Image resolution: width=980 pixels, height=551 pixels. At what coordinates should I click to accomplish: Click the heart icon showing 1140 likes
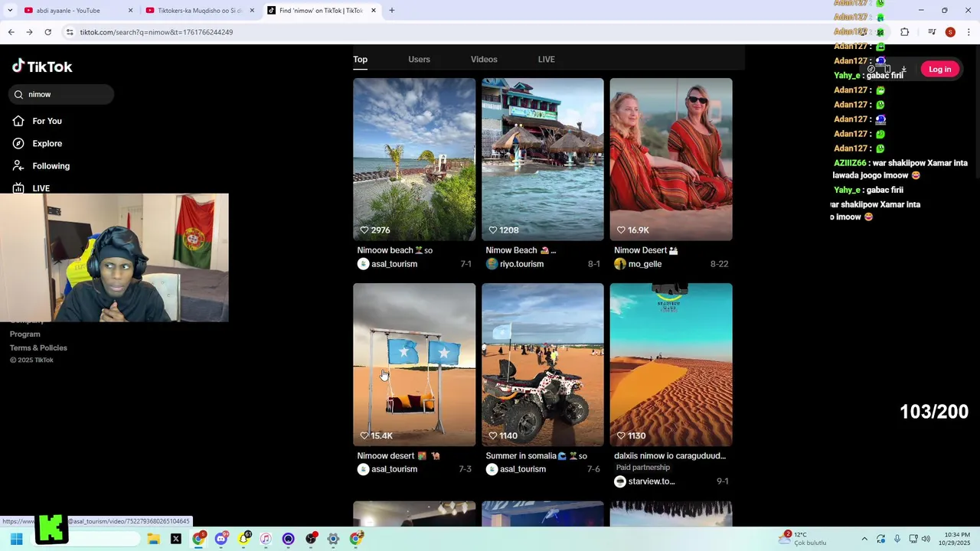click(x=493, y=435)
